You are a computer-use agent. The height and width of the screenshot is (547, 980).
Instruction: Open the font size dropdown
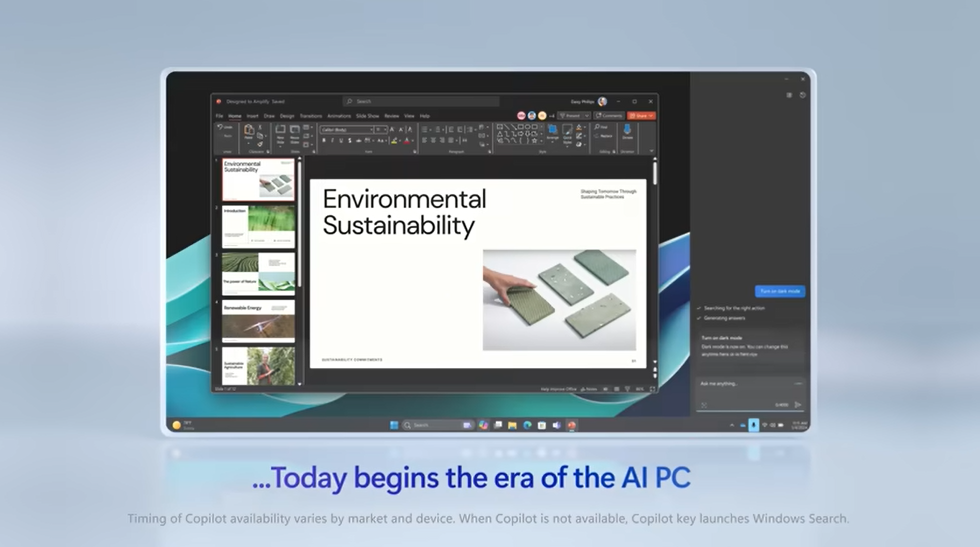coord(385,130)
